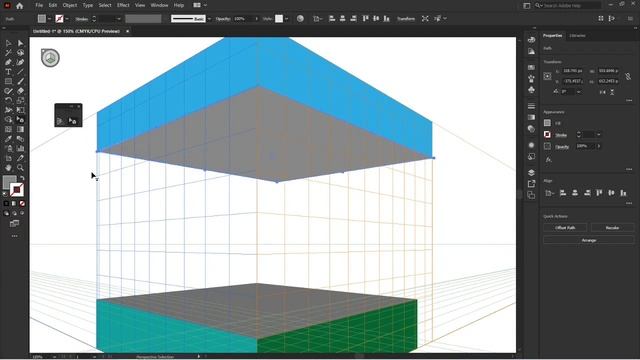Open the File menu
This screenshot has height=360, width=640.
click(39, 5)
